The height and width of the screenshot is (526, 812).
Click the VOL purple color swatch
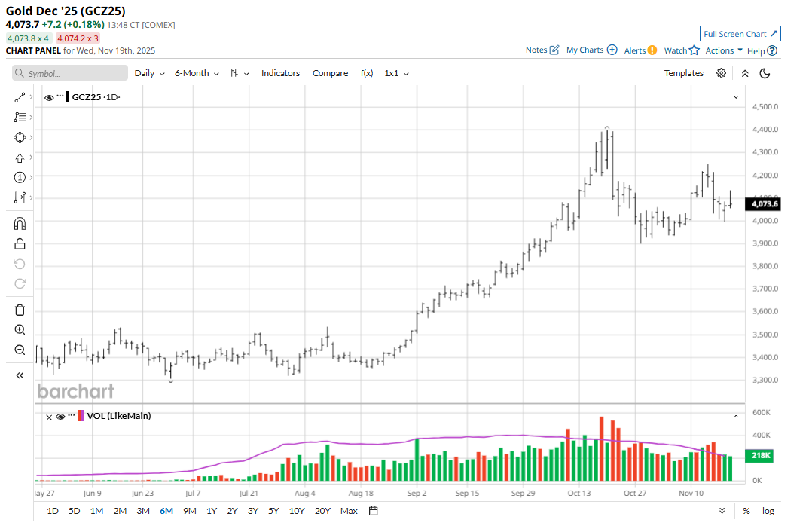(x=82, y=416)
